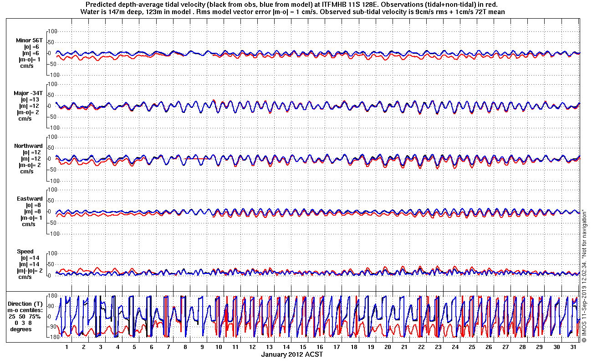Select the "m-o centiles:" label
Image resolution: width=592 pixels, height=364 pixels.
coord(26,310)
